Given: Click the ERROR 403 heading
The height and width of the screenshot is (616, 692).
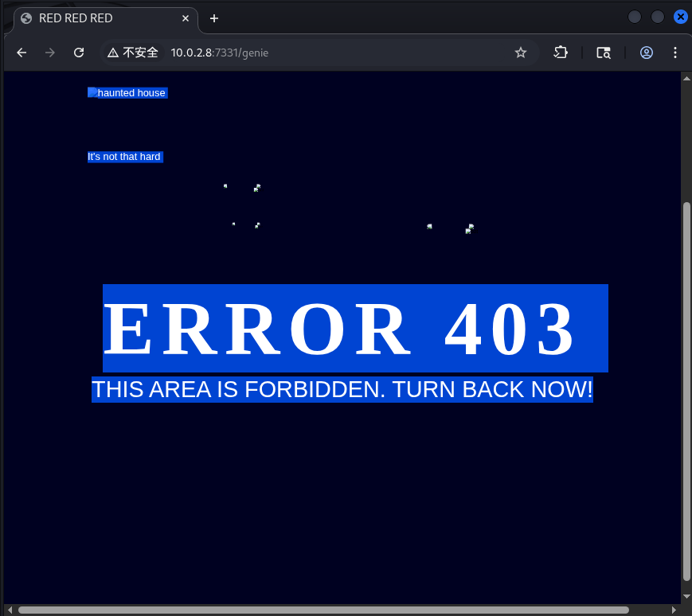Looking at the screenshot, I should click(x=354, y=328).
